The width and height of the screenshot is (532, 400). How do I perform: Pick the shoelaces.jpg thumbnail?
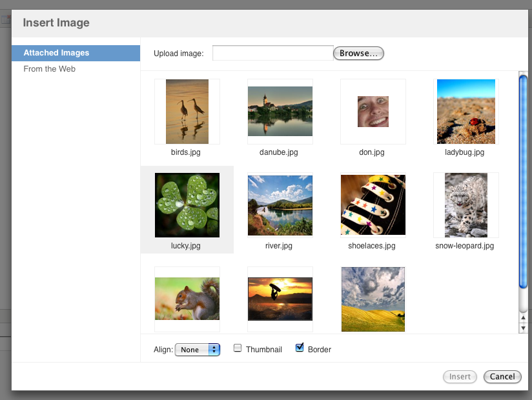373,205
